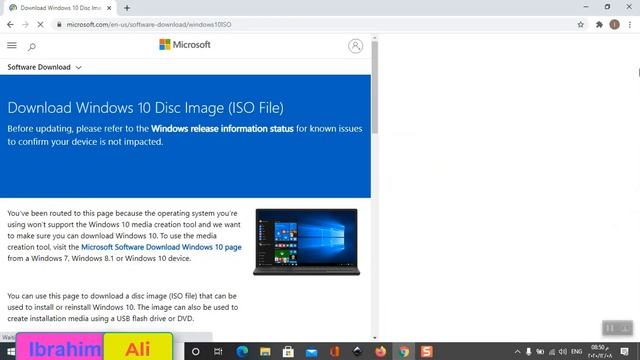Switch ENG input language indicator
Image resolution: width=640 pixels, height=360 pixels.
(x=576, y=351)
